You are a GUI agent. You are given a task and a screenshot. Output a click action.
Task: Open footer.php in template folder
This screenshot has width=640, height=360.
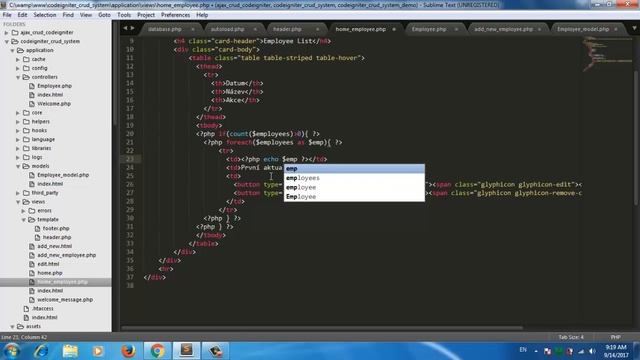56,229
